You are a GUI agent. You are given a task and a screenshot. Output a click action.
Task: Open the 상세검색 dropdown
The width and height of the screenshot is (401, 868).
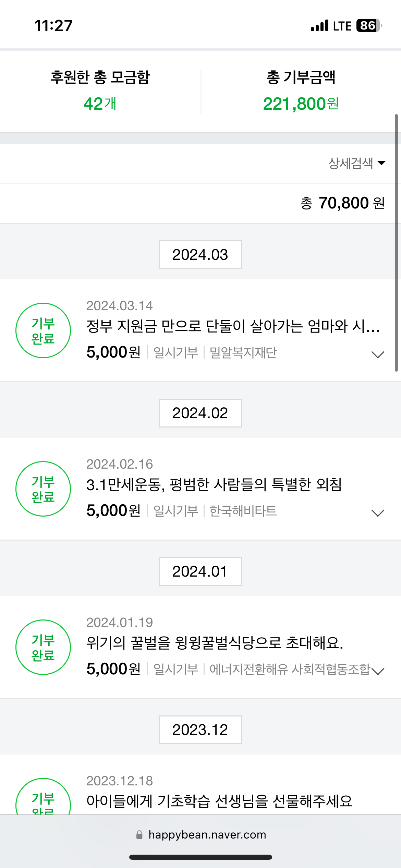pos(356,163)
